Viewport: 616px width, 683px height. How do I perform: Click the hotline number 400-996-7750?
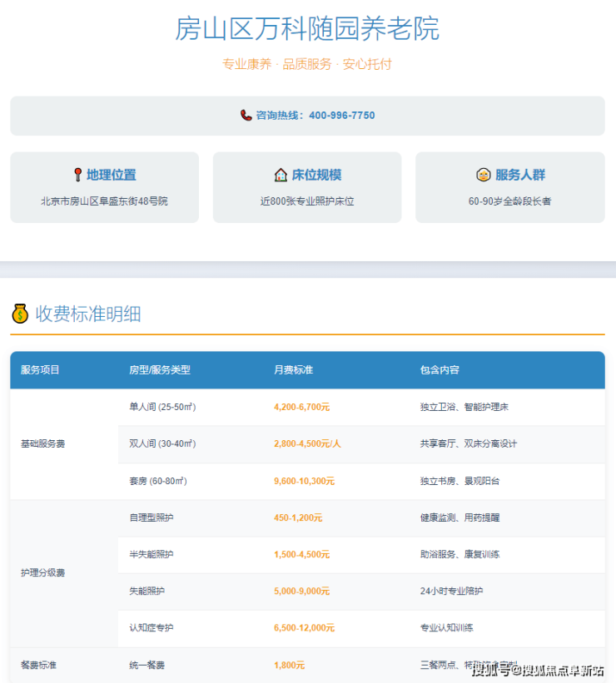342,116
